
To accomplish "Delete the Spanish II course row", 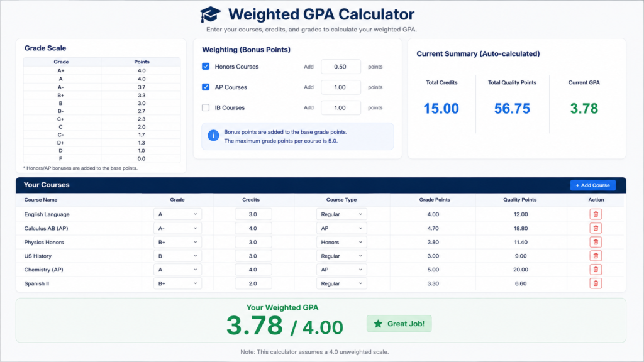I will point(596,283).
